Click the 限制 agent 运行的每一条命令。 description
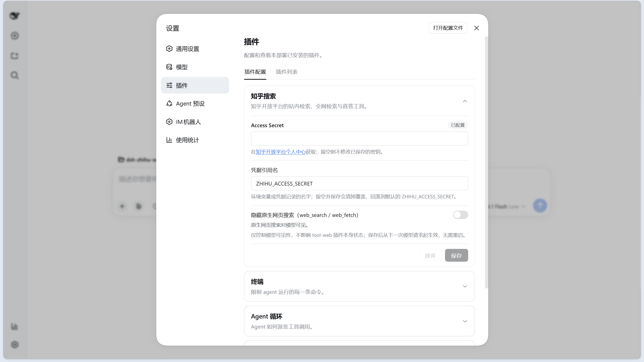The height and width of the screenshot is (362, 644). pos(288,292)
